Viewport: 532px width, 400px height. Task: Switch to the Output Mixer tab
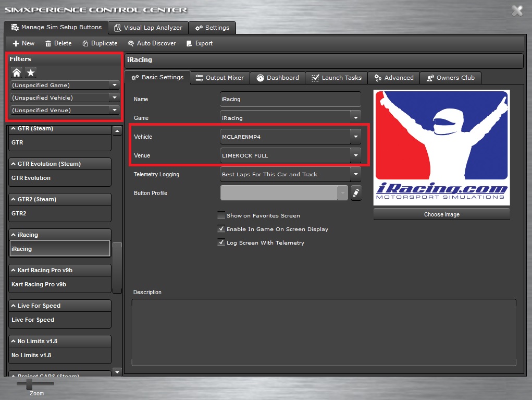pos(220,78)
